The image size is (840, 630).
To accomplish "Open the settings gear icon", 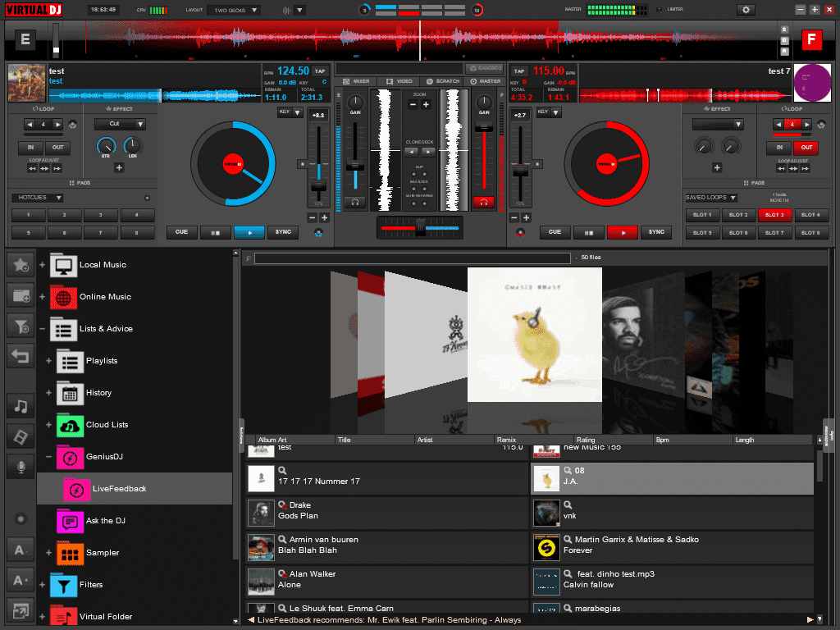I will point(745,10).
